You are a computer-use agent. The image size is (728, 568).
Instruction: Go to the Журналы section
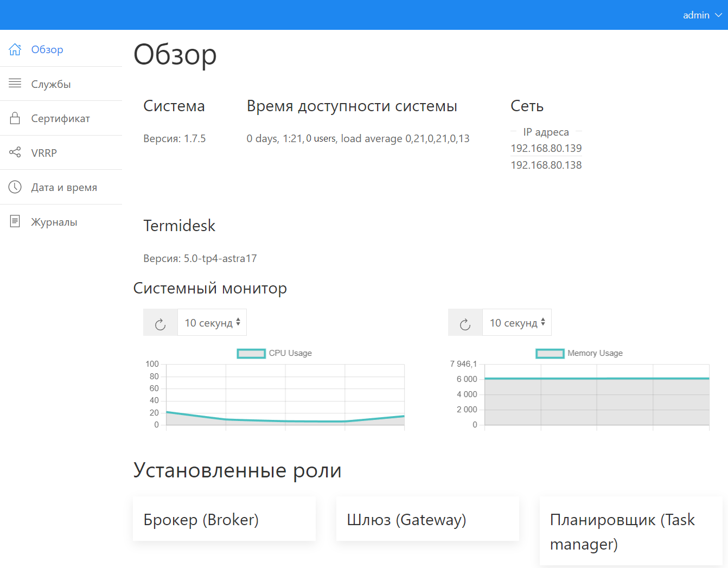(54, 222)
